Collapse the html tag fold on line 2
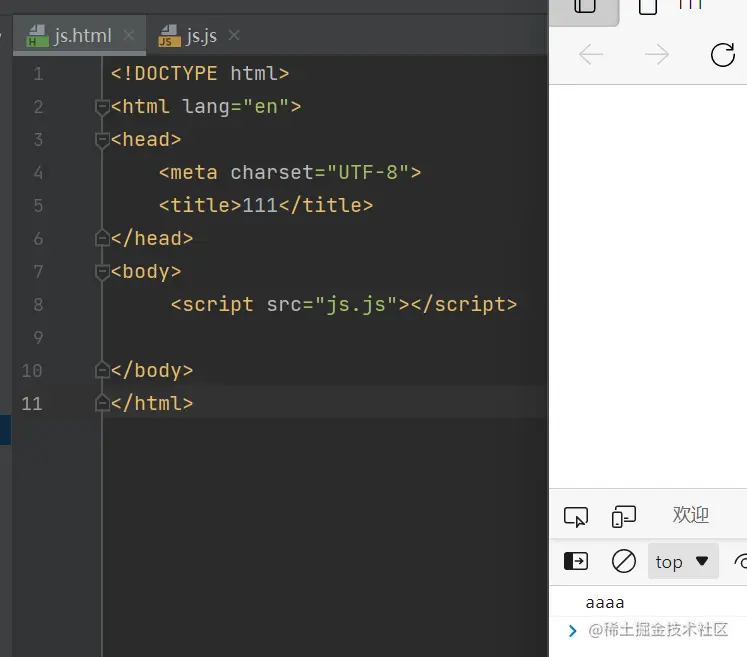Viewport: 747px width, 657px height. (102, 107)
